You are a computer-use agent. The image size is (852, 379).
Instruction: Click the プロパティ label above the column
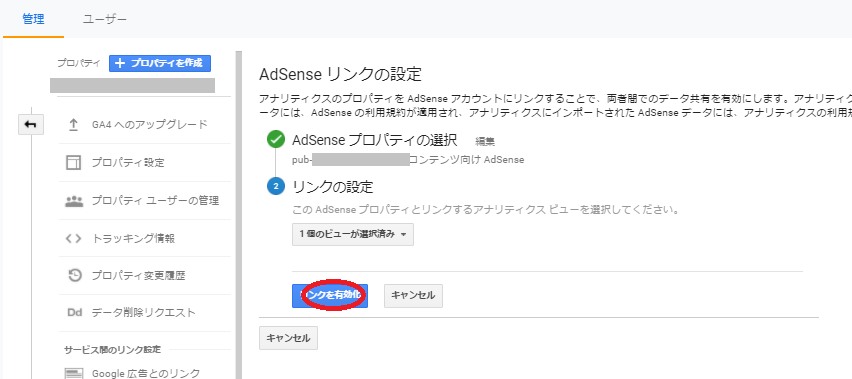click(x=79, y=64)
